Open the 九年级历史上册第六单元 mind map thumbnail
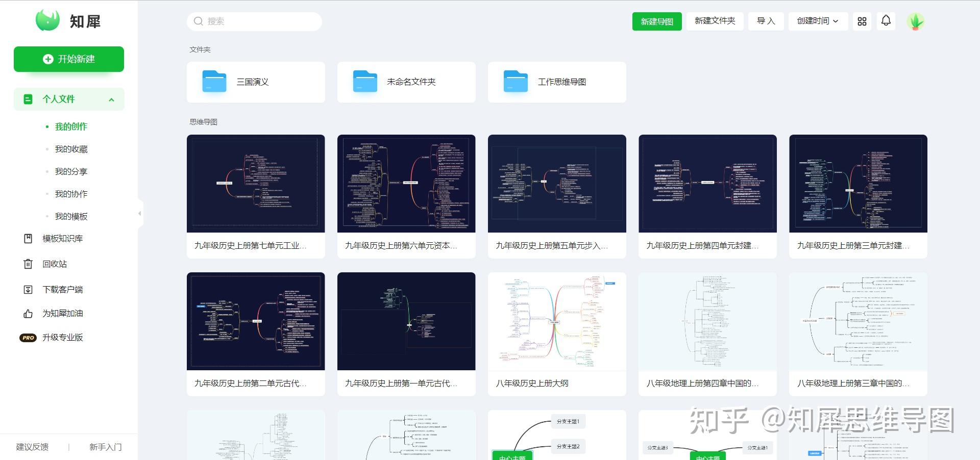Image resolution: width=980 pixels, height=460 pixels. [406, 184]
